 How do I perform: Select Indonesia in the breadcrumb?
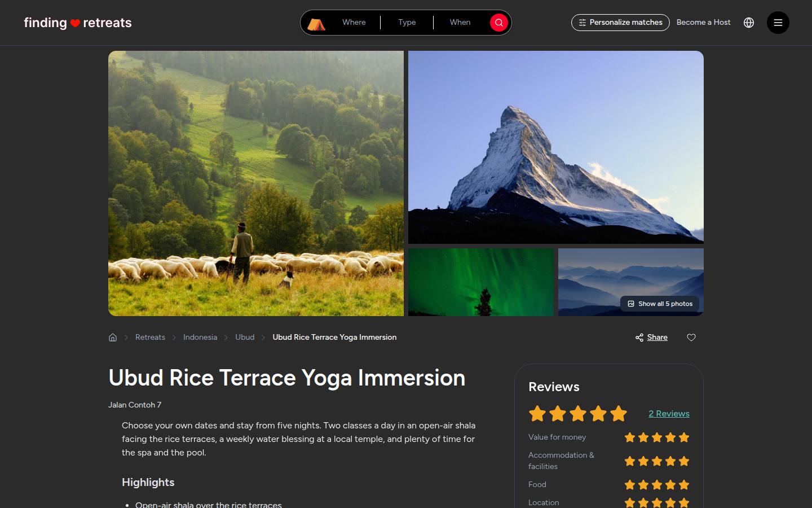pos(200,338)
